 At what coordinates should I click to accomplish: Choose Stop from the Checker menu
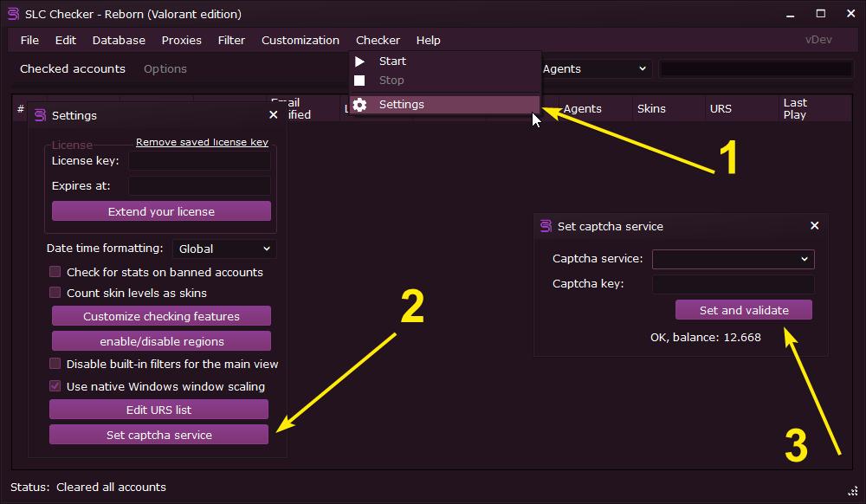[x=444, y=81]
